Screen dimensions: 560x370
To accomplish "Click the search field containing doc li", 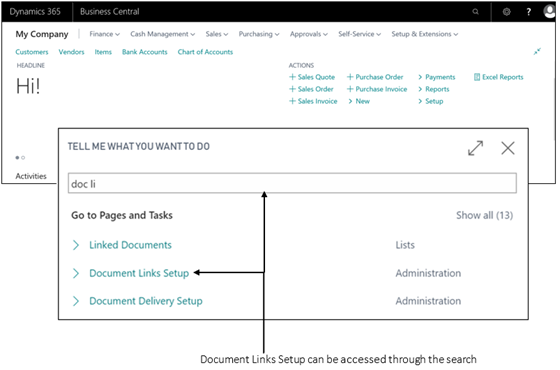I will (292, 183).
